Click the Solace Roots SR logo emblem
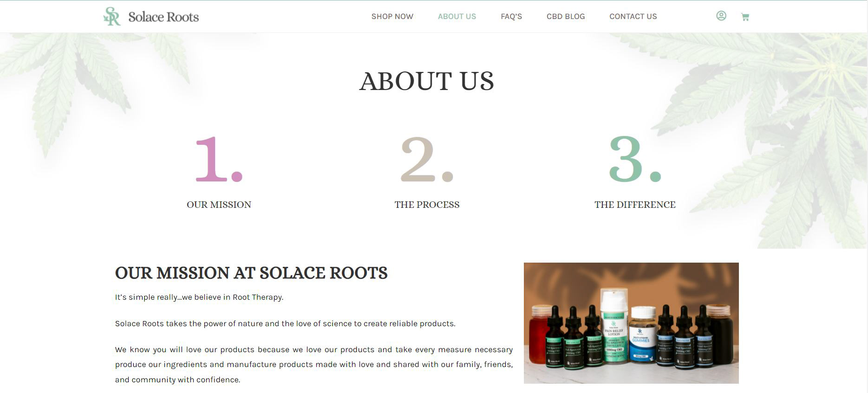 (x=112, y=16)
